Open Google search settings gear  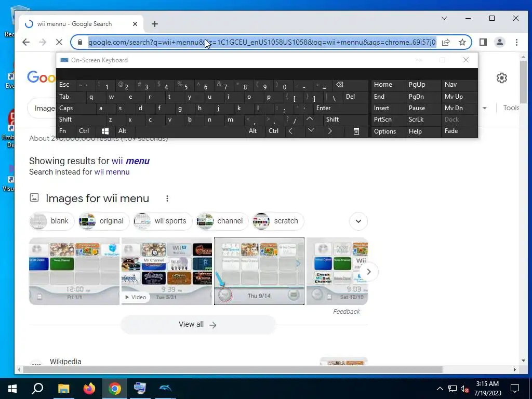tap(502, 78)
